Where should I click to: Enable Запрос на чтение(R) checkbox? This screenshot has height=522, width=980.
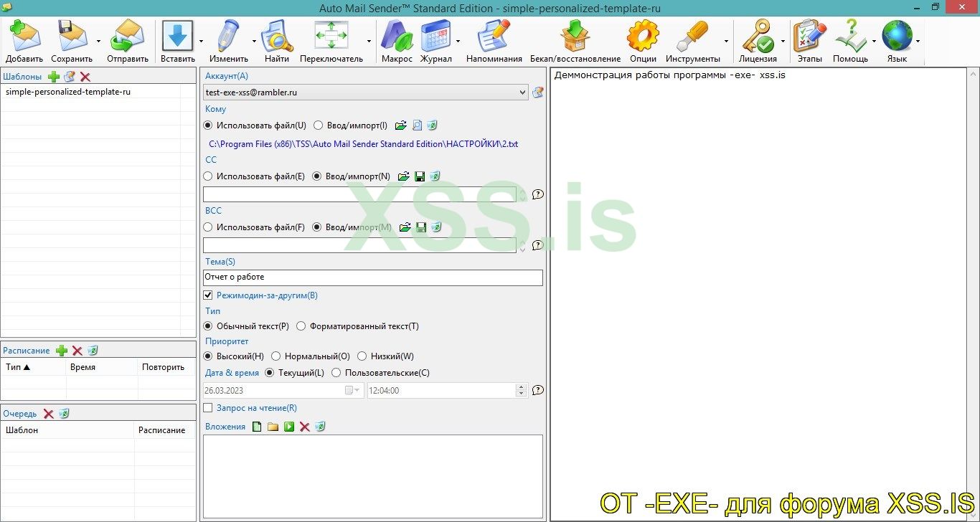(208, 408)
